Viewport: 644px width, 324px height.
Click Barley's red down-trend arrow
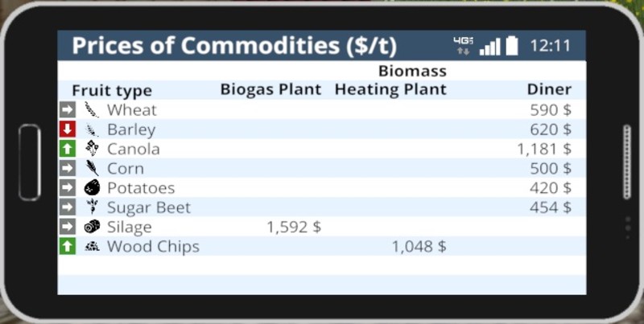[x=68, y=129]
